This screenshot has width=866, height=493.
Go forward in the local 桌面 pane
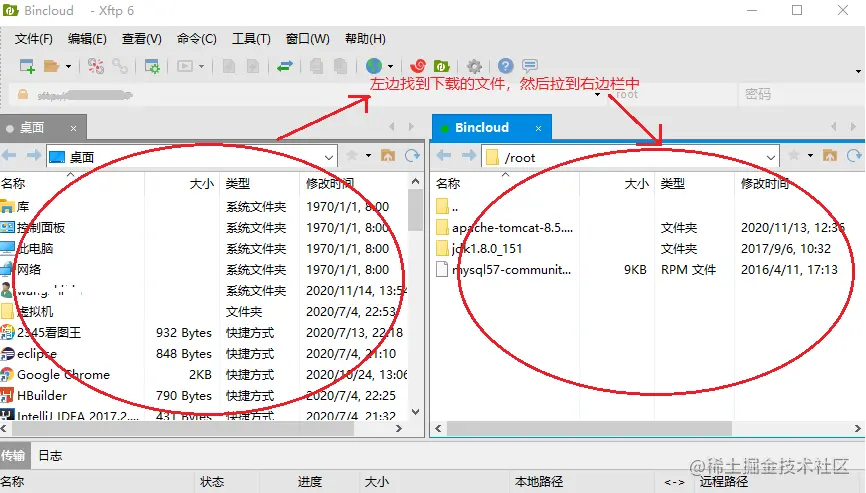tap(34, 156)
